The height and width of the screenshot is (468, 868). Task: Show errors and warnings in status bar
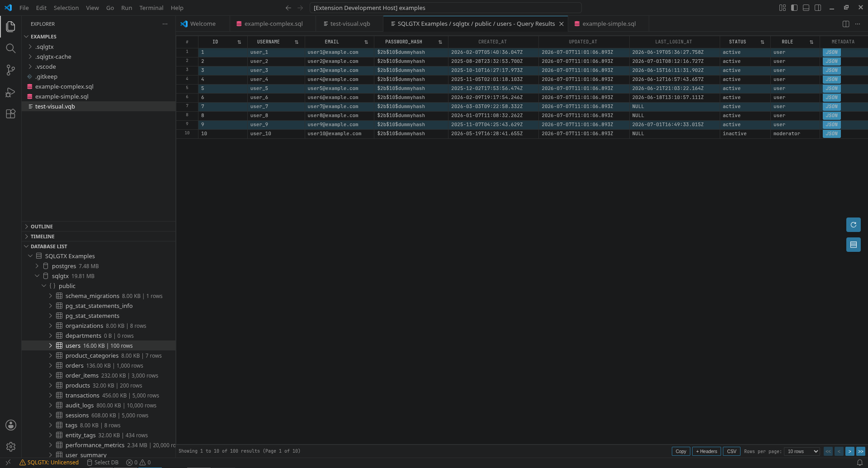(x=138, y=463)
